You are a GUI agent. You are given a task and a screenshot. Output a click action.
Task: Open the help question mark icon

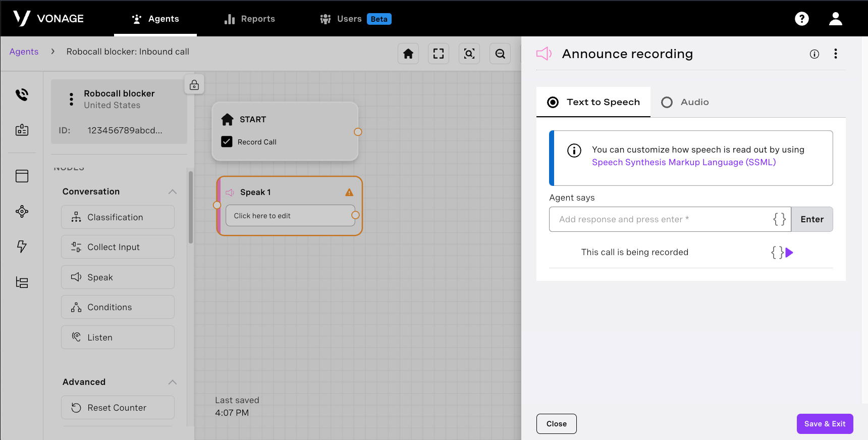(x=801, y=19)
